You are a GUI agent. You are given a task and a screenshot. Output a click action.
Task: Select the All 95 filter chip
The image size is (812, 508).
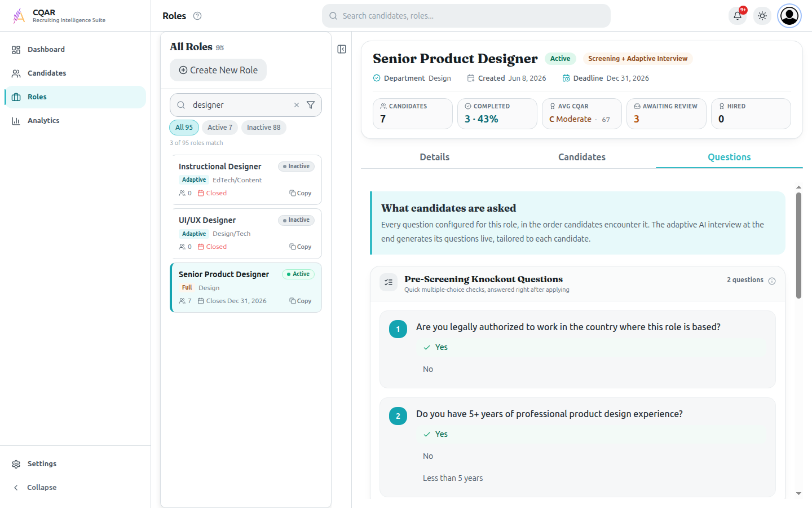click(x=184, y=128)
